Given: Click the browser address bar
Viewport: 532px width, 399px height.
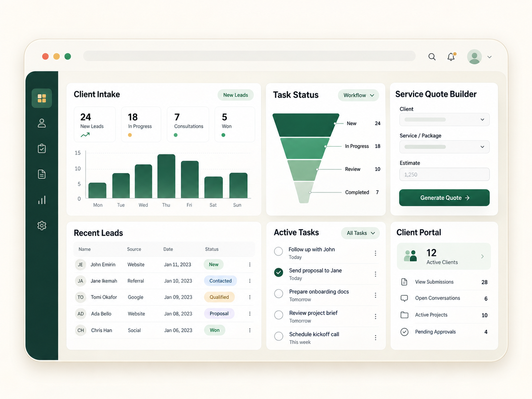Looking at the screenshot, I should (x=249, y=56).
